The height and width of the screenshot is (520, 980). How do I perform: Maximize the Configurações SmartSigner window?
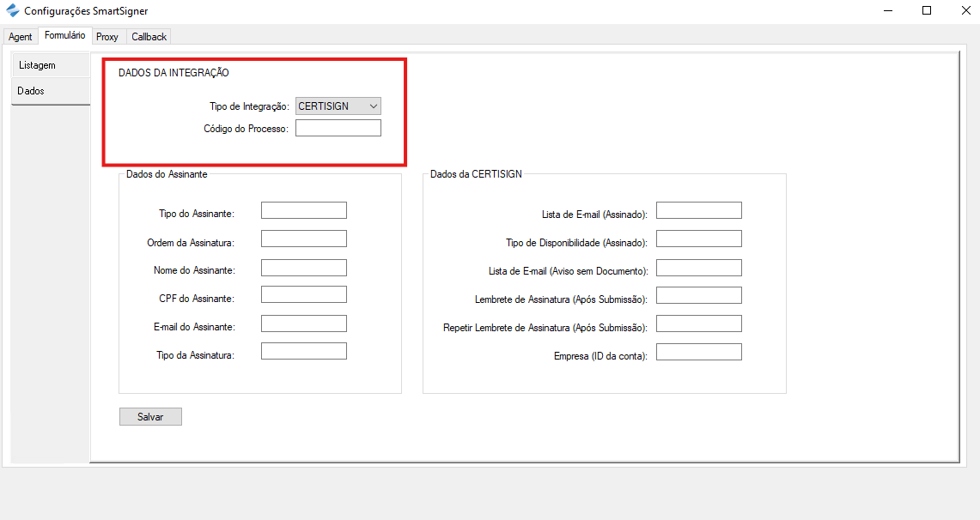(927, 11)
